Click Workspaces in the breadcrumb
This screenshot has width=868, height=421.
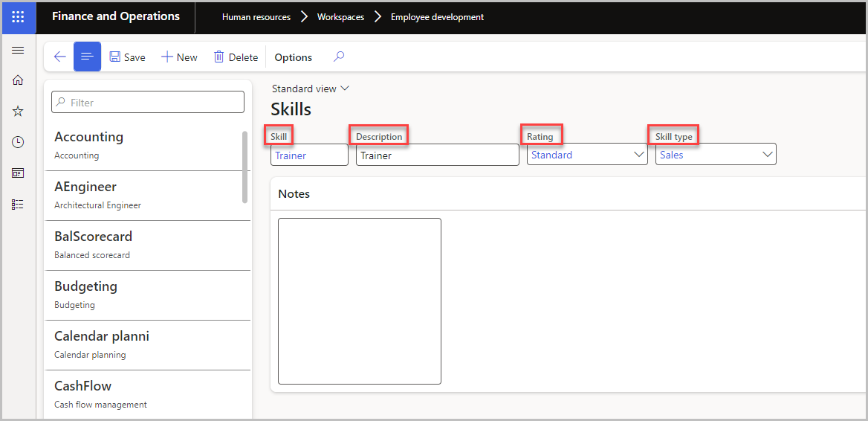pyautogui.click(x=340, y=17)
